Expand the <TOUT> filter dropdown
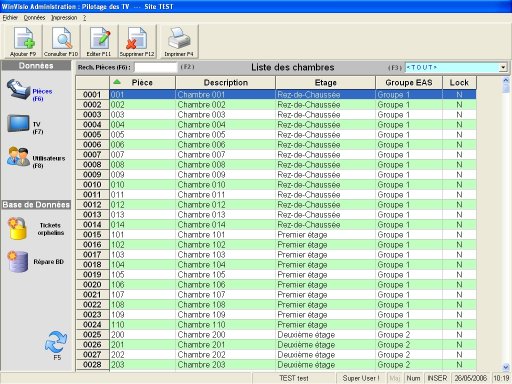Screen dimensions: 512x384 503,67
